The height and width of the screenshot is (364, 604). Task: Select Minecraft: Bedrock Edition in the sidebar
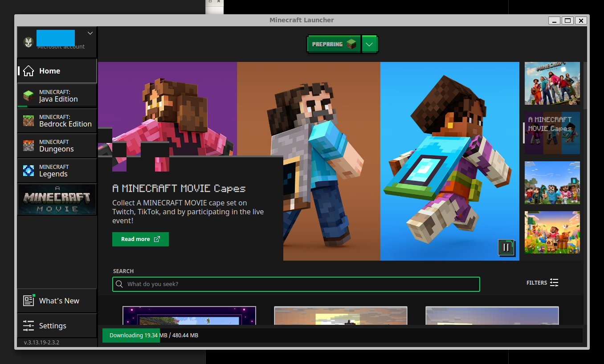[x=57, y=121]
